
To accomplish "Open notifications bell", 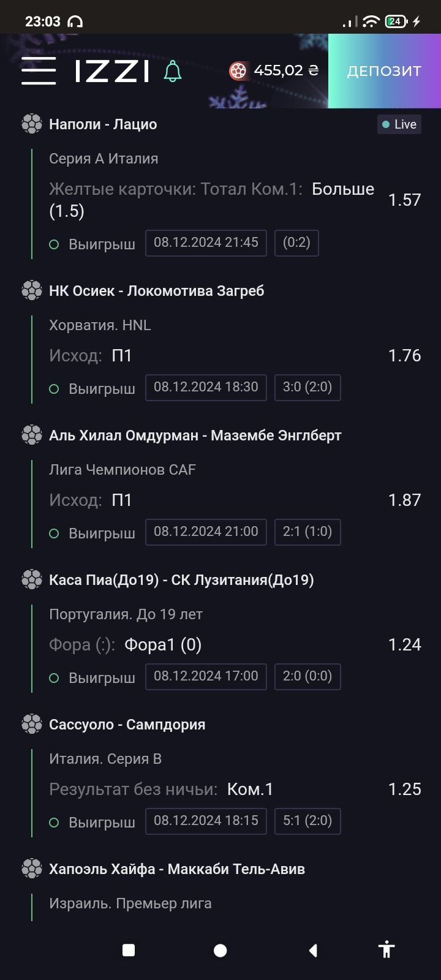I will pos(173,71).
